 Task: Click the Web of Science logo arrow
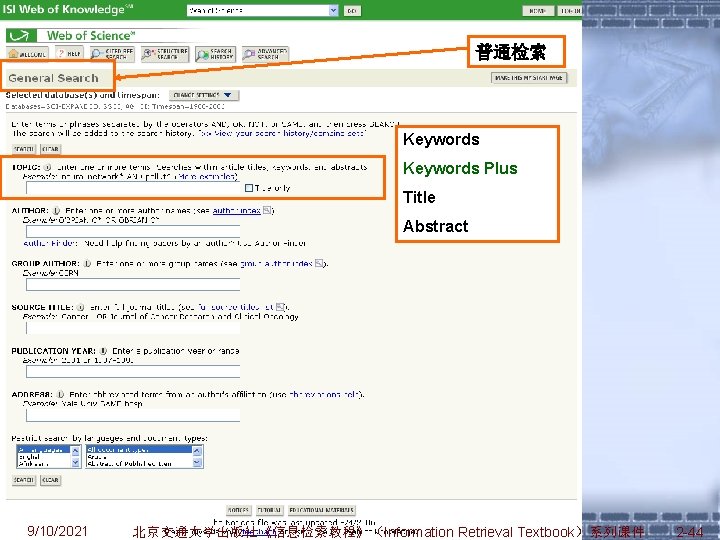21,35
